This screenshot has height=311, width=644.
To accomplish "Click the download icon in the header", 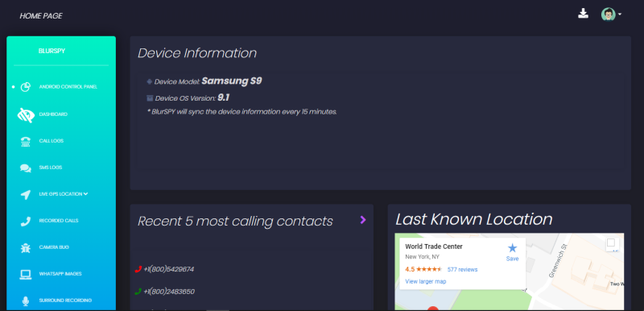I will (x=583, y=14).
